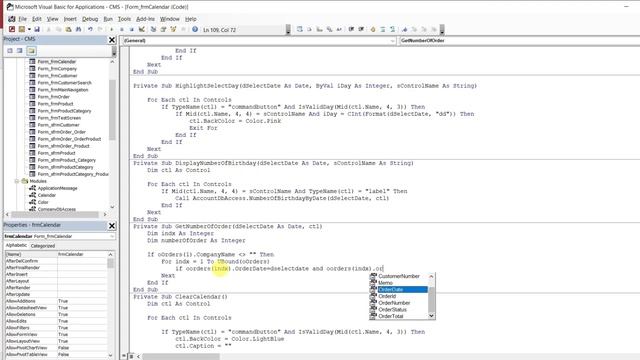640x360 pixels.
Task: Click the Complete Word icon
Action: (x=339, y=29)
